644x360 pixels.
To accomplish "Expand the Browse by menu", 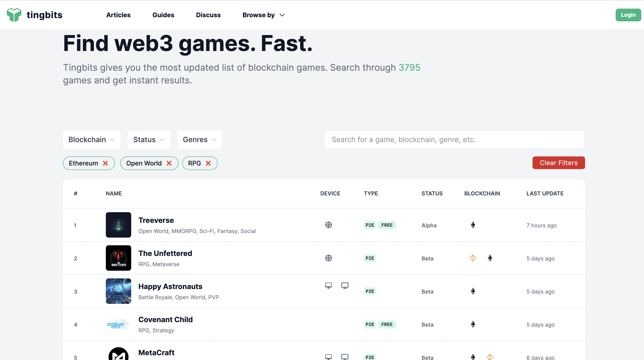I will 263,15.
